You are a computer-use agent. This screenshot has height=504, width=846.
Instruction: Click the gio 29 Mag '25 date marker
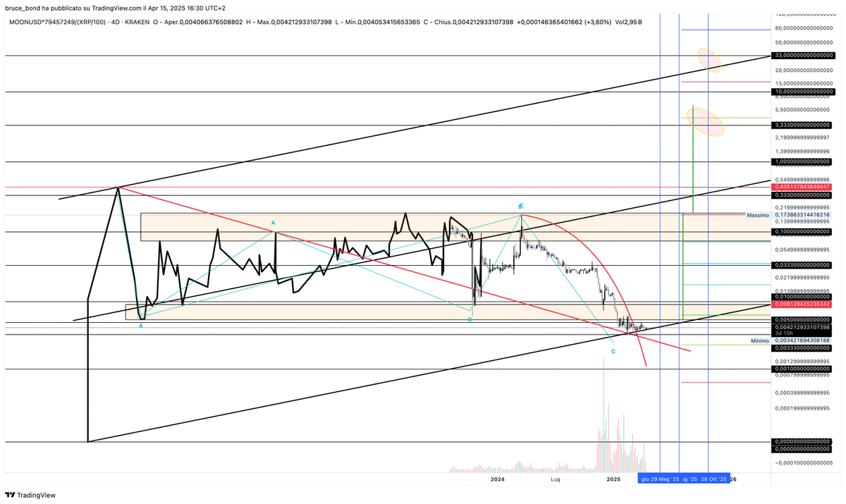(659, 479)
